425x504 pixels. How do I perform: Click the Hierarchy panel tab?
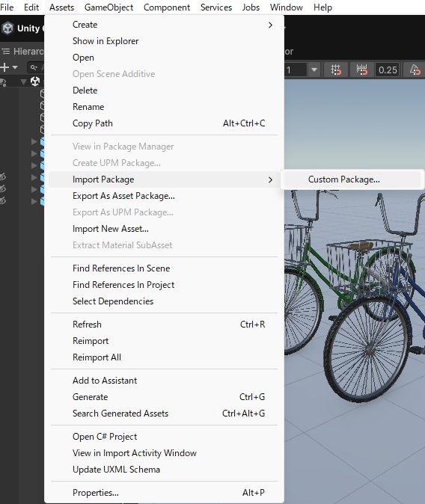click(22, 51)
